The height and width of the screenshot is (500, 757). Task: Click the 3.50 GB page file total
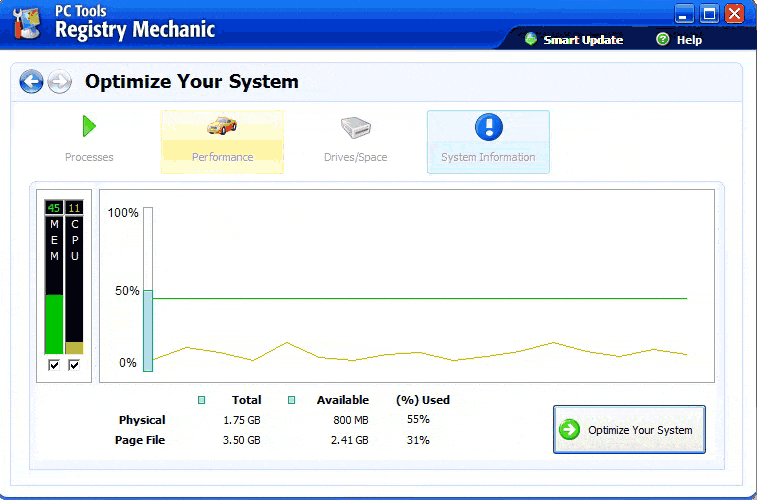[x=241, y=440]
